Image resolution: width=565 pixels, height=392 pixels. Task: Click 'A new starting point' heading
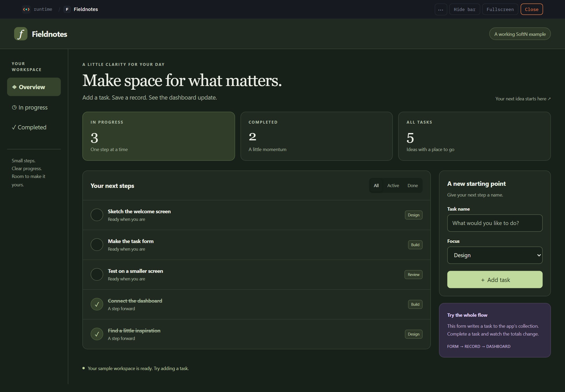(x=476, y=184)
